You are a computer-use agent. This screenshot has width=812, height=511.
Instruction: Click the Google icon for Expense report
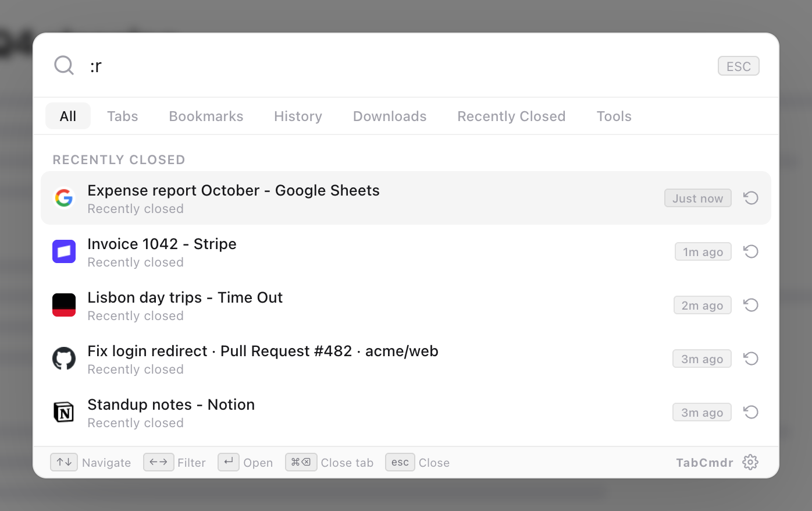click(64, 198)
